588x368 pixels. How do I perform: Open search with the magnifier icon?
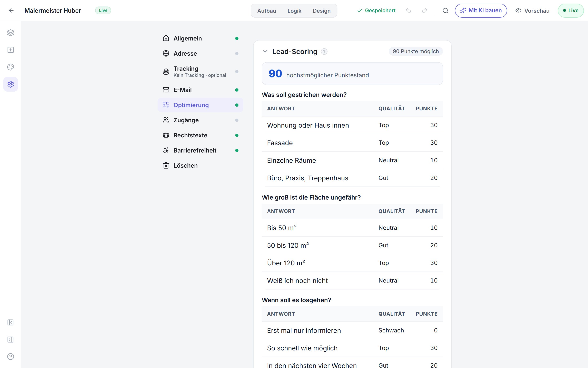[445, 10]
